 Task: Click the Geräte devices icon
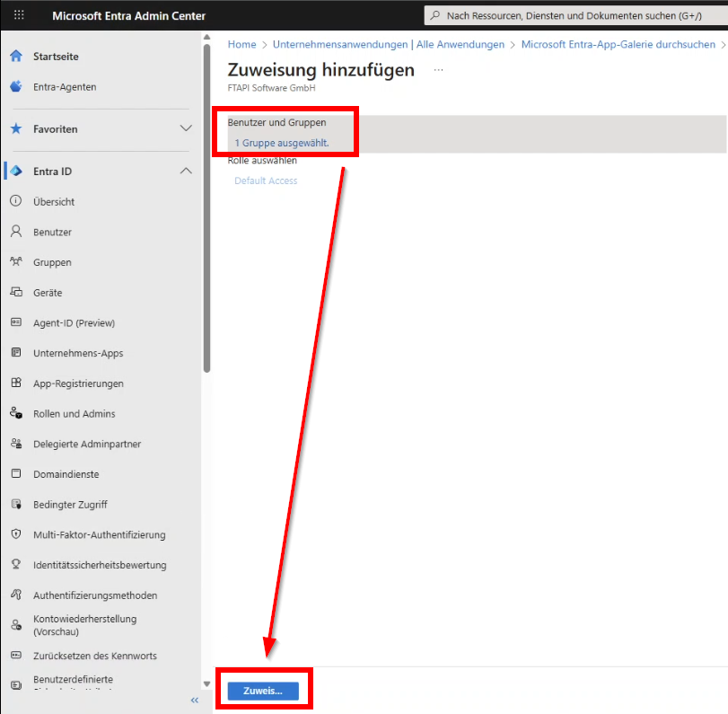pos(16,292)
